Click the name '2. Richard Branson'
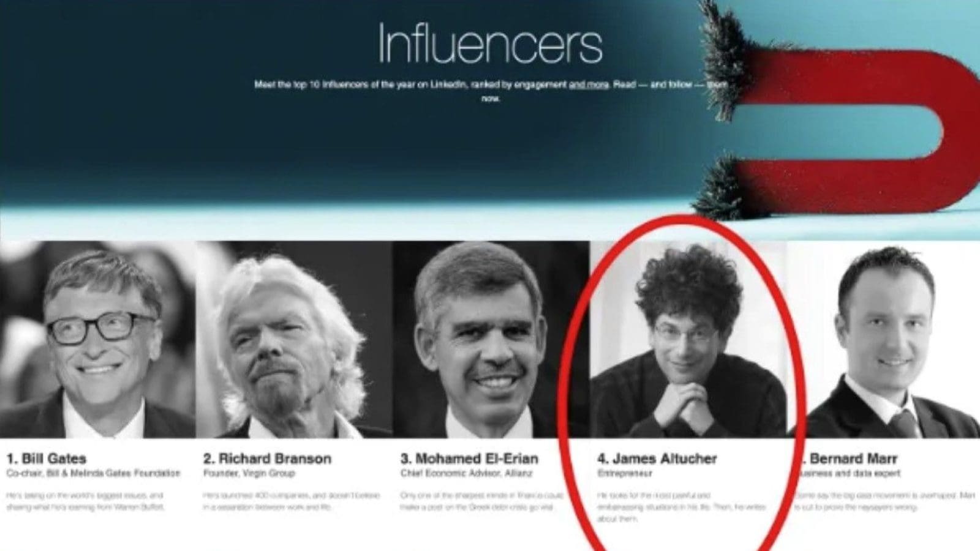 coord(267,459)
